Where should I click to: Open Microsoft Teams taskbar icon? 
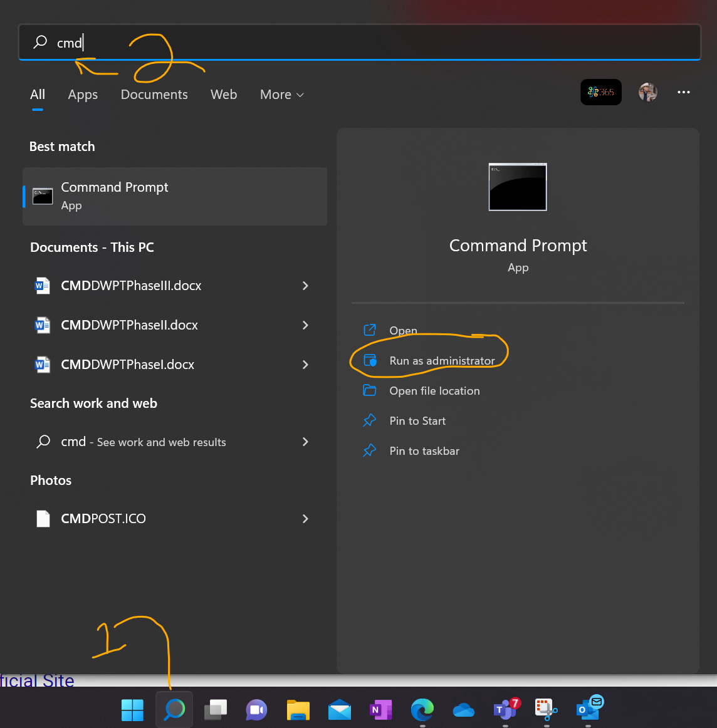point(505,709)
